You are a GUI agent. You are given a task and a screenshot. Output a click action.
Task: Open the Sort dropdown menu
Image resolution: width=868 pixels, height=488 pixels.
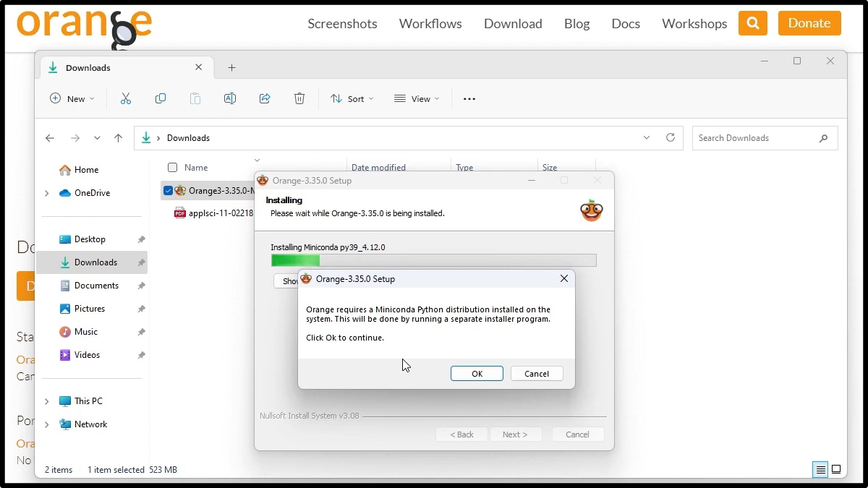coord(352,99)
